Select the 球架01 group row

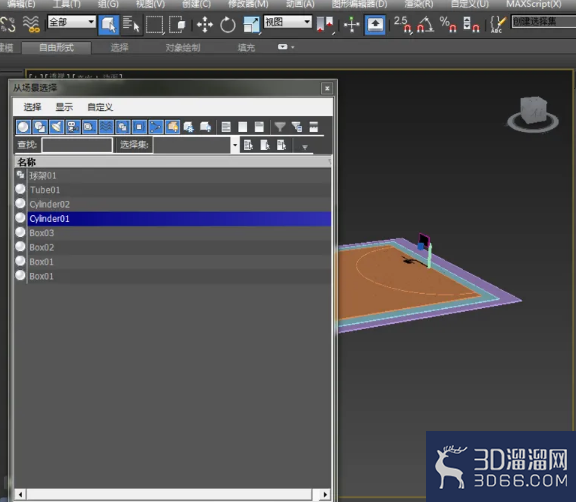point(179,176)
